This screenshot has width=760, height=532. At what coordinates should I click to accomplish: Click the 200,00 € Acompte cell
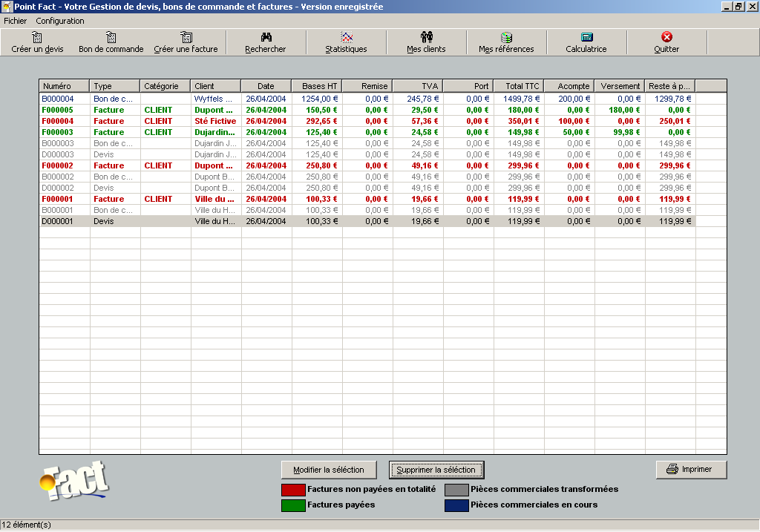(x=569, y=99)
